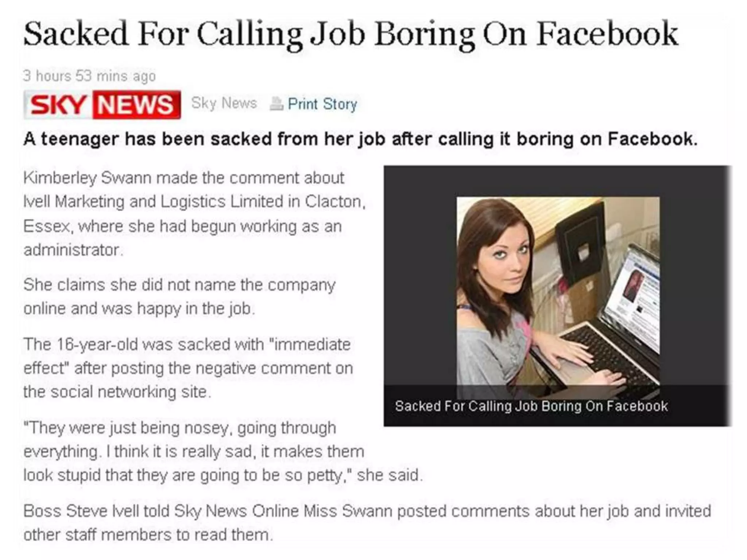Click the Sky News source text
Viewport: 747px width, 560px height.
coord(224,103)
